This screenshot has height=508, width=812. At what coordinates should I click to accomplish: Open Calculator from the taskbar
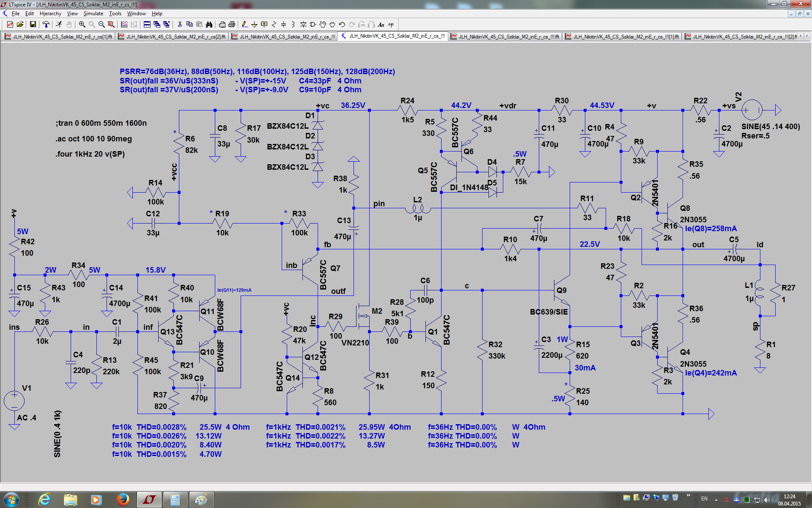point(175,500)
